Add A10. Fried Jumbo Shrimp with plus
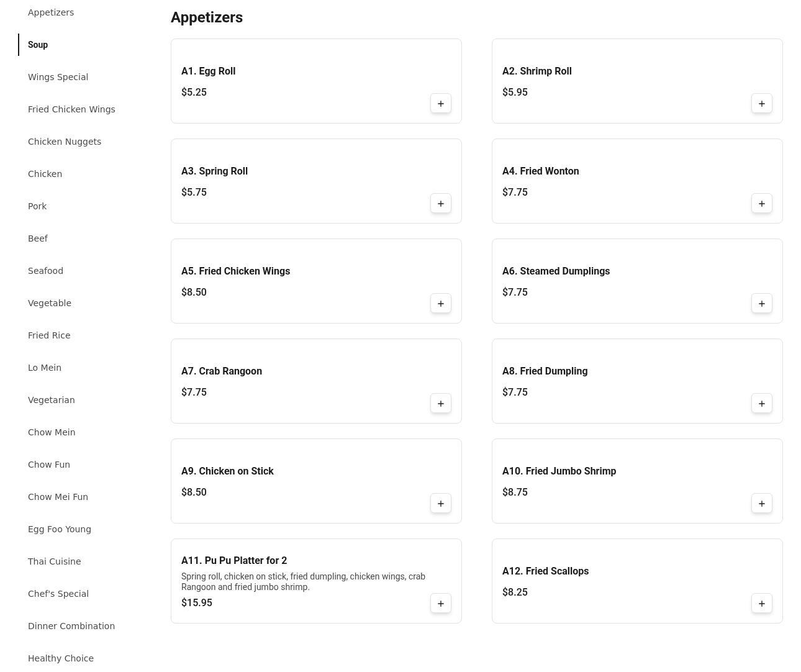The height and width of the screenshot is (672, 801). coord(762,504)
